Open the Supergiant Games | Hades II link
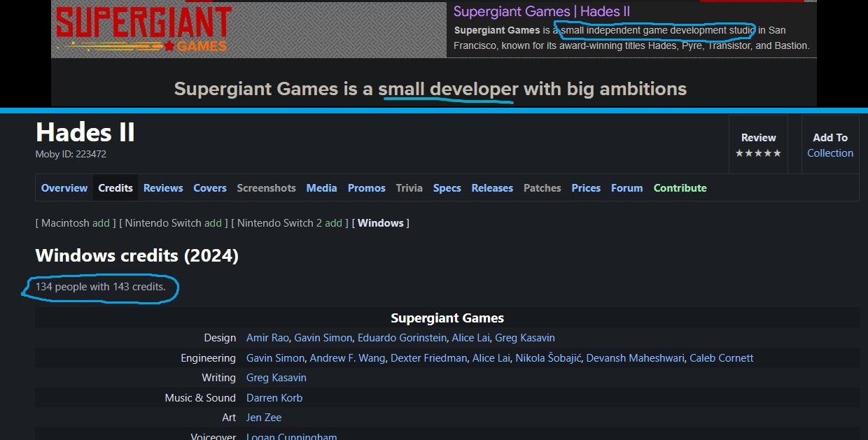This screenshot has height=440, width=868. [x=541, y=11]
